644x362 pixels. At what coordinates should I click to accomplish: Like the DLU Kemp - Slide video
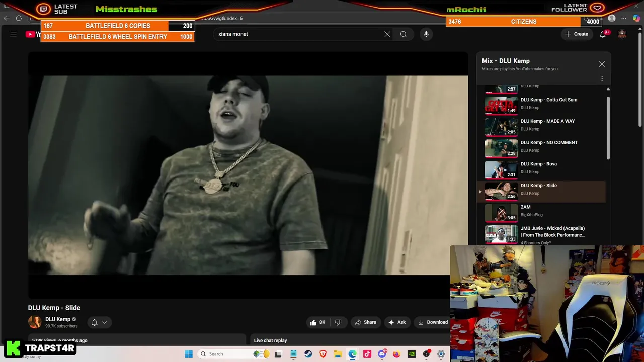(x=317, y=322)
